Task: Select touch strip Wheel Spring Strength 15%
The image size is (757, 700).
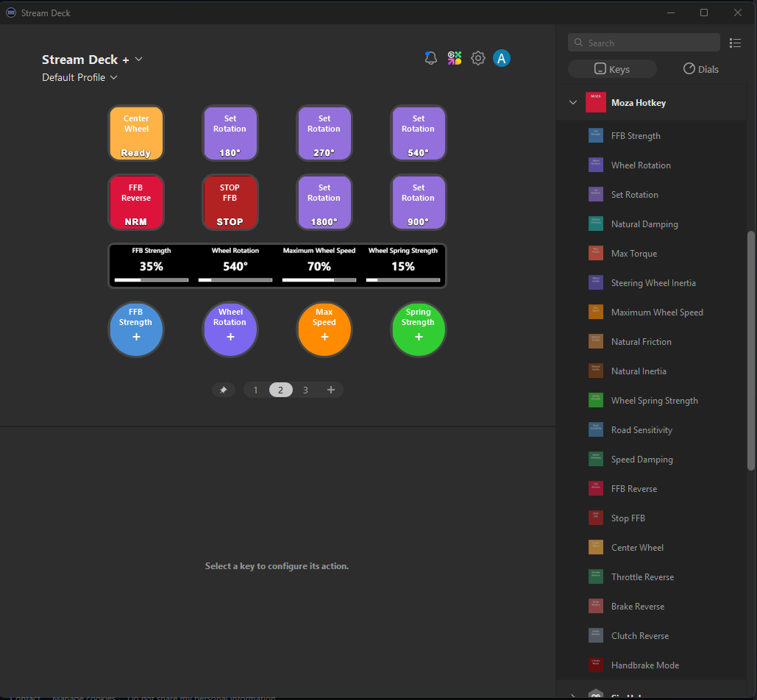Action: [403, 266]
